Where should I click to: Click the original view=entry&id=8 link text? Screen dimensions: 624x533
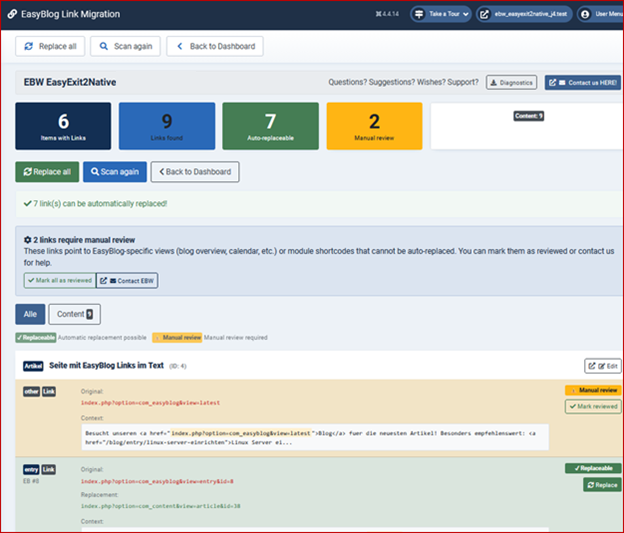point(157,481)
